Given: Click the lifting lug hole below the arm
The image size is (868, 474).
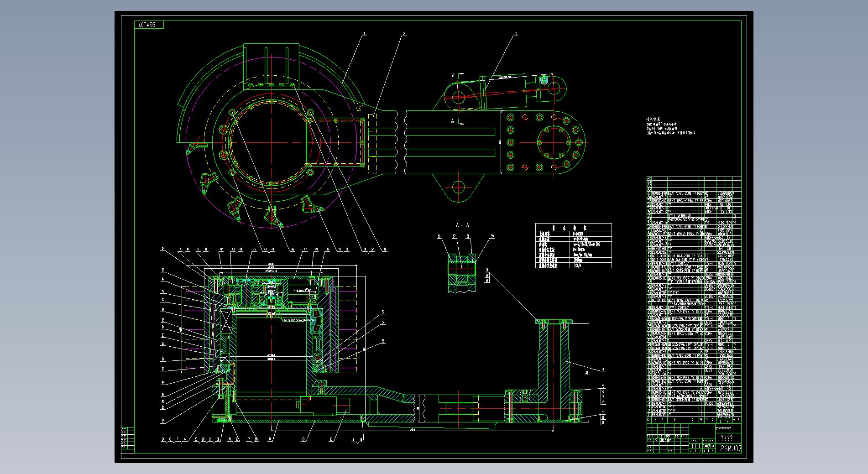Looking at the screenshot, I should point(458,187).
